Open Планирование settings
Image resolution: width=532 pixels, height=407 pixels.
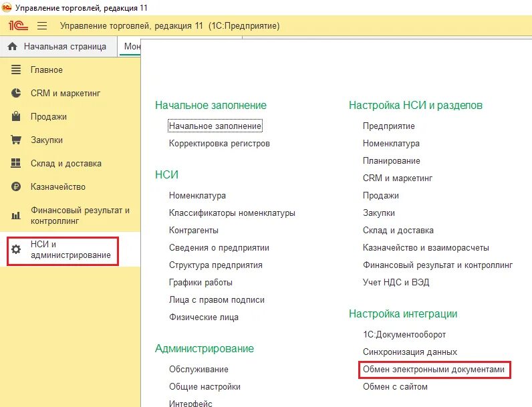click(x=392, y=161)
